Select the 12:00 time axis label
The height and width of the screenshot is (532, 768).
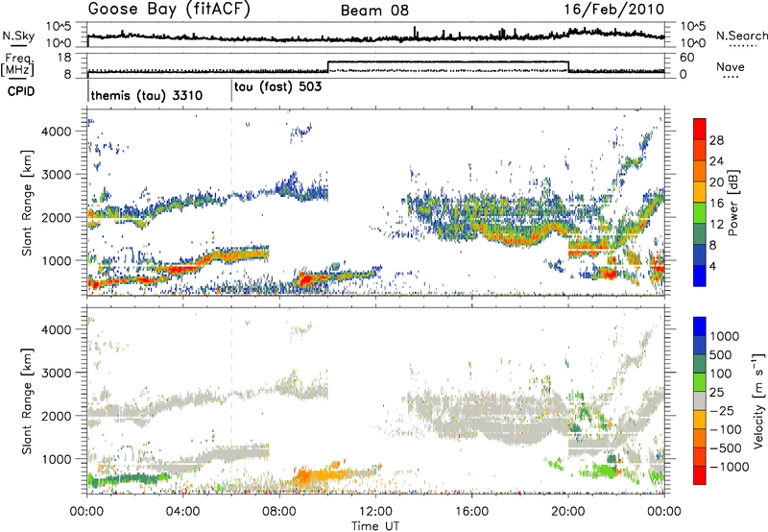375,512
